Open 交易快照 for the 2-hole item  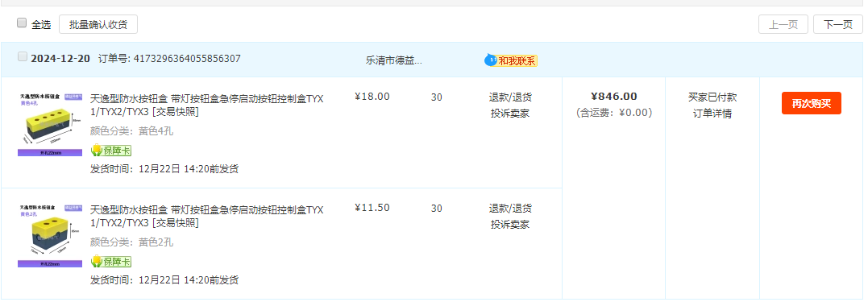(x=175, y=223)
